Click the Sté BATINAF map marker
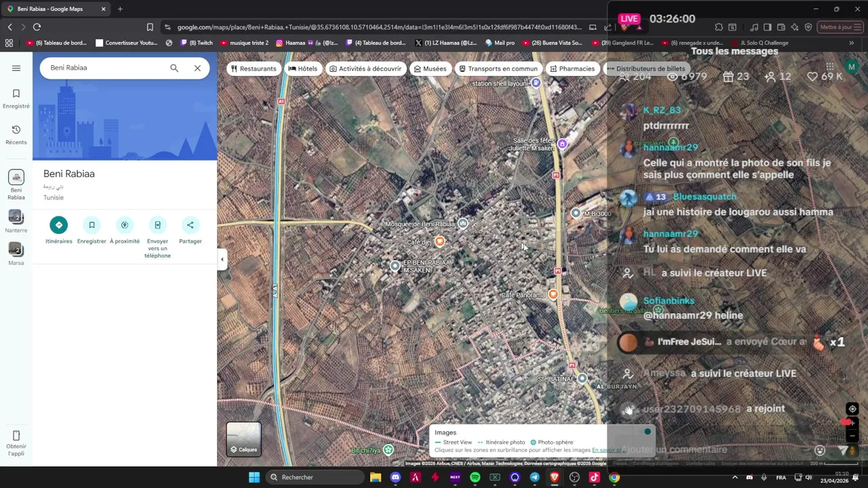 (582, 378)
